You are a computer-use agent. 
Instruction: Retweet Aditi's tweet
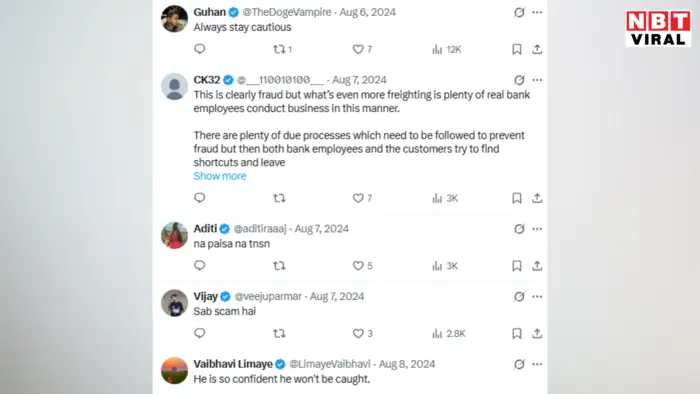[279, 265]
